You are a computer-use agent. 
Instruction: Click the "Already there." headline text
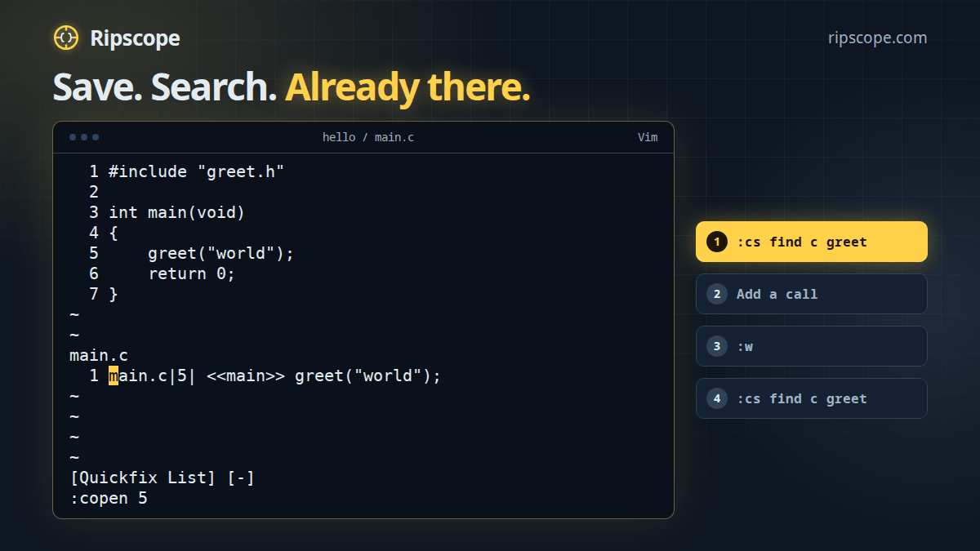click(x=408, y=87)
